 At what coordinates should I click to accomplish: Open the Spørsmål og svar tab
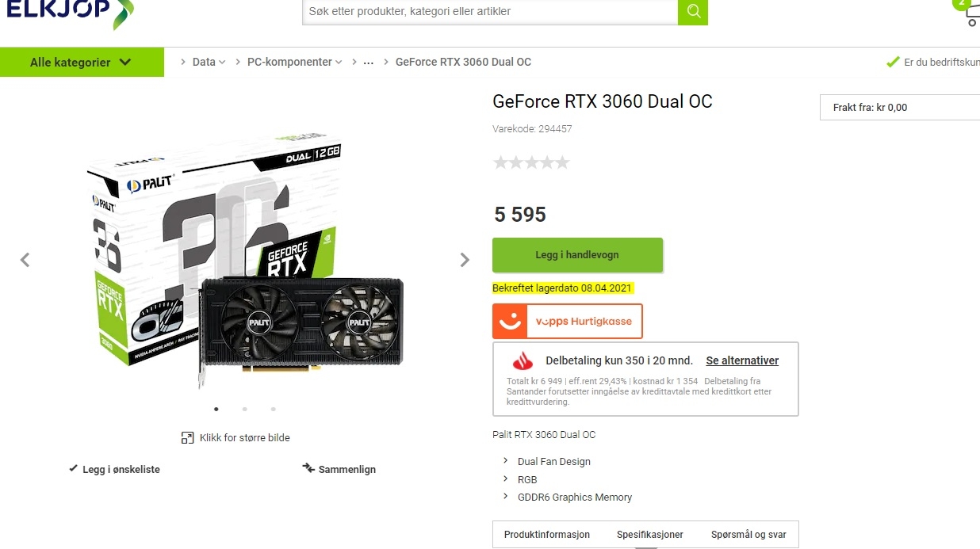coord(748,535)
